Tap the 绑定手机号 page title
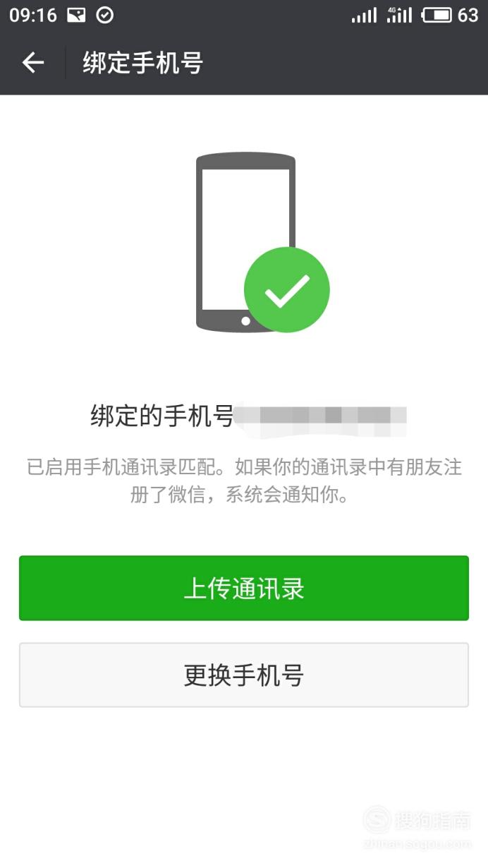 tap(143, 64)
